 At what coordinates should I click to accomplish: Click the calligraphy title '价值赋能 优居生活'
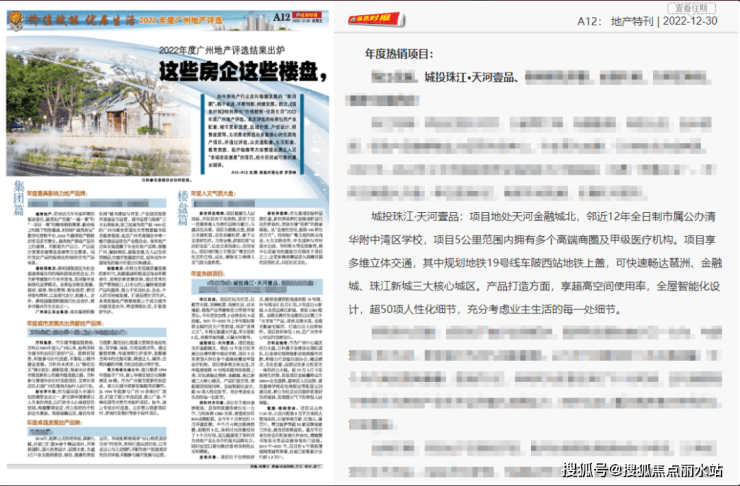pyautogui.click(x=81, y=20)
